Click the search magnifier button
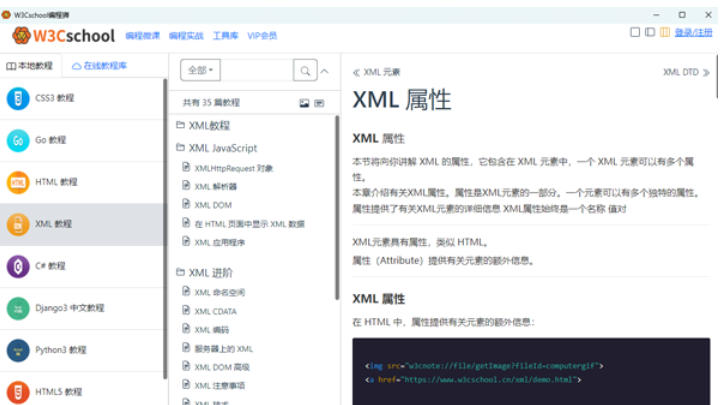This screenshot has width=720, height=405. (x=305, y=71)
